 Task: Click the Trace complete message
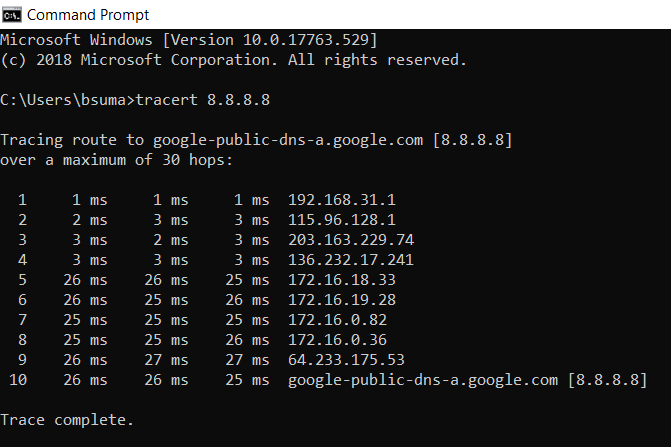[x=66, y=420]
